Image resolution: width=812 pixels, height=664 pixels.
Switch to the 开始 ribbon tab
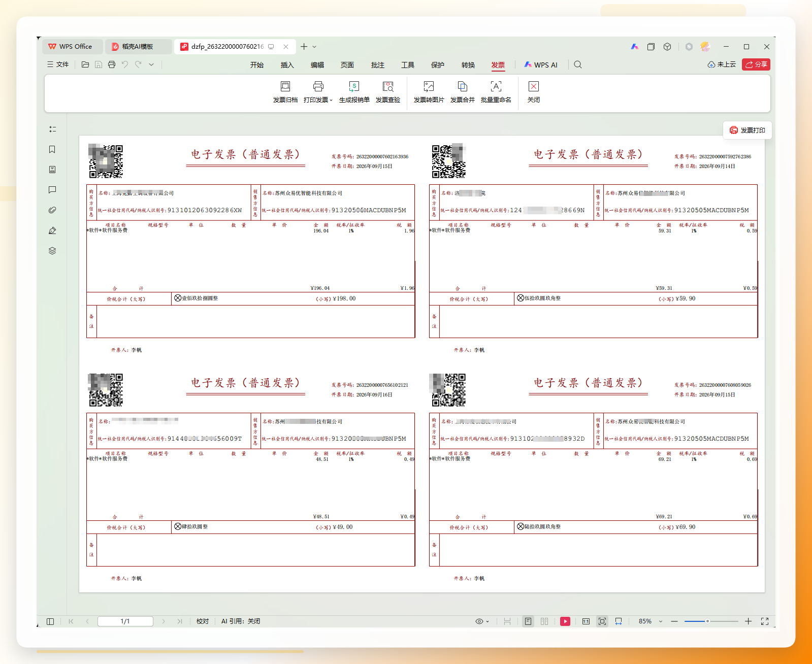point(257,65)
